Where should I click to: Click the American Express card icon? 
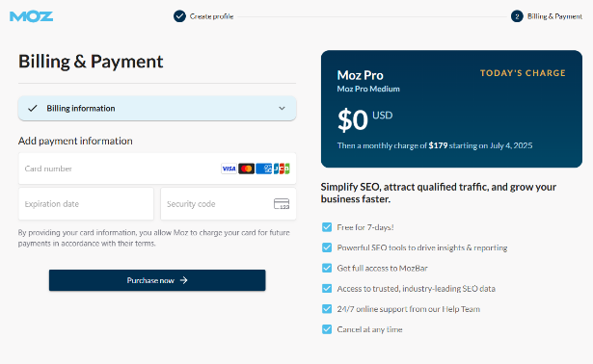coord(263,169)
